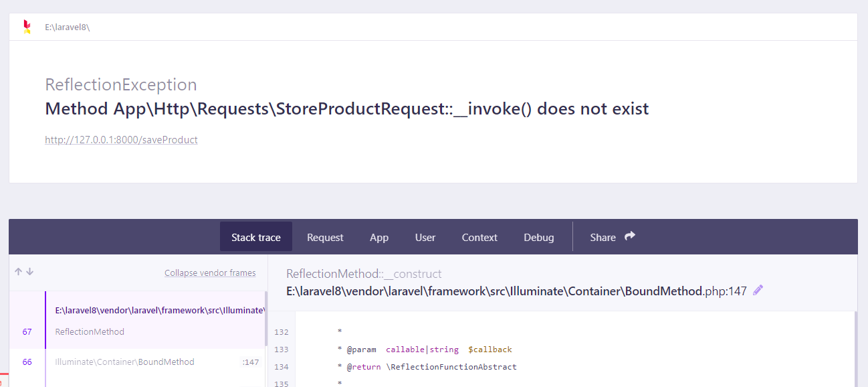Open the App tab
Screen dimensions: 868x387
[x=378, y=236]
